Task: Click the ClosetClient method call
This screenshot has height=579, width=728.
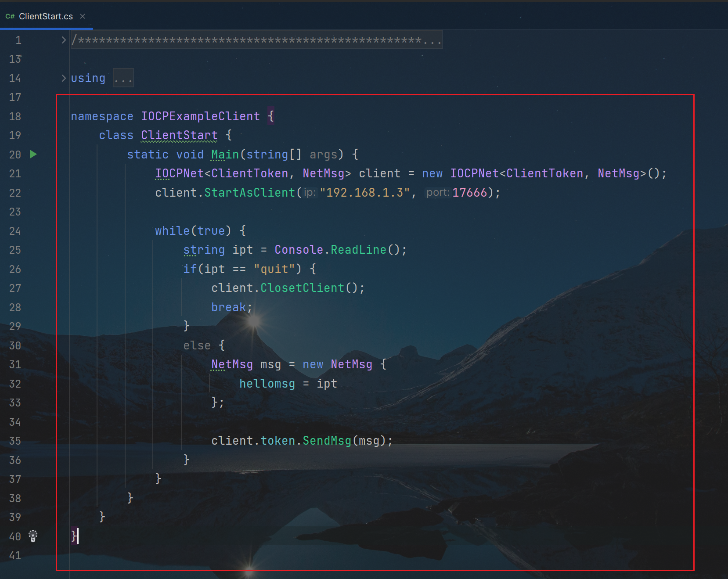Action: (303, 288)
